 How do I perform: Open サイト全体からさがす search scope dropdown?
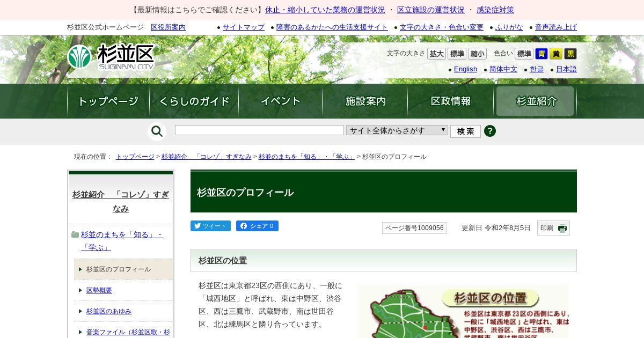(x=397, y=130)
